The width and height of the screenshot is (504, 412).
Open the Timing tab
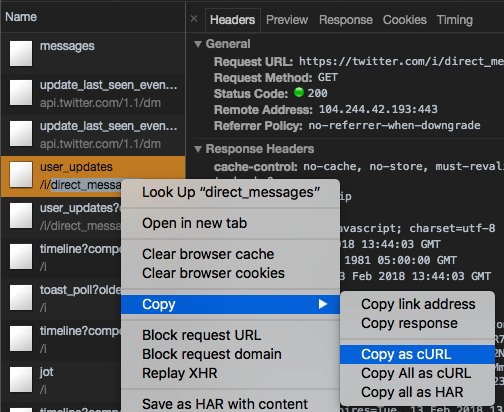(455, 20)
